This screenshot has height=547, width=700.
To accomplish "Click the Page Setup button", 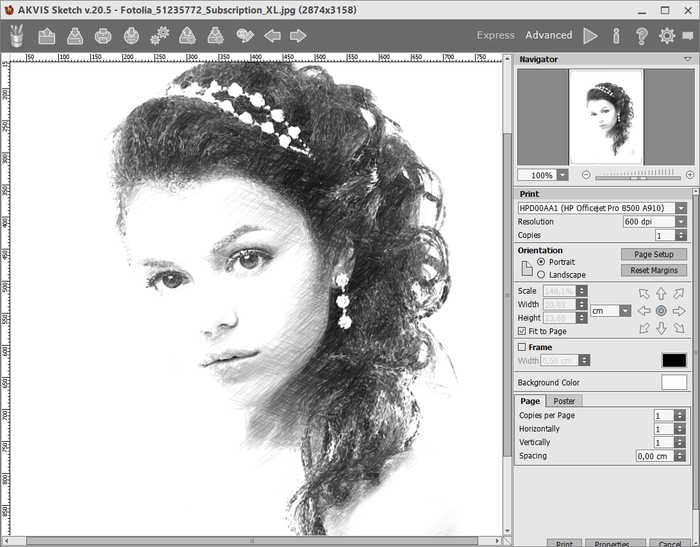I will click(x=654, y=254).
